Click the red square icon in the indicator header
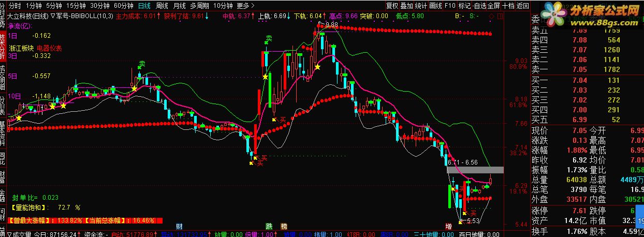The width and height of the screenshot is (644, 237). tap(500, 16)
